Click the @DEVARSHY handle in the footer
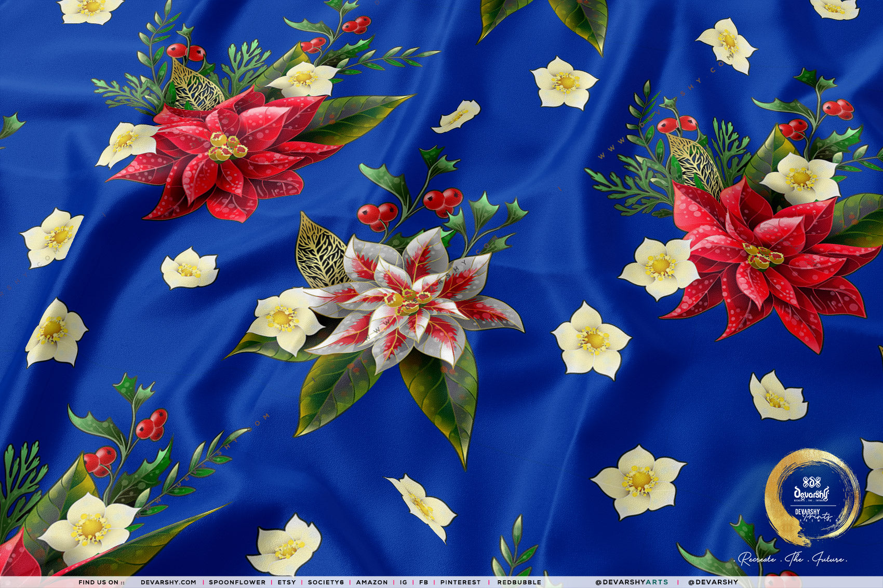The image size is (883, 588). coord(713,582)
